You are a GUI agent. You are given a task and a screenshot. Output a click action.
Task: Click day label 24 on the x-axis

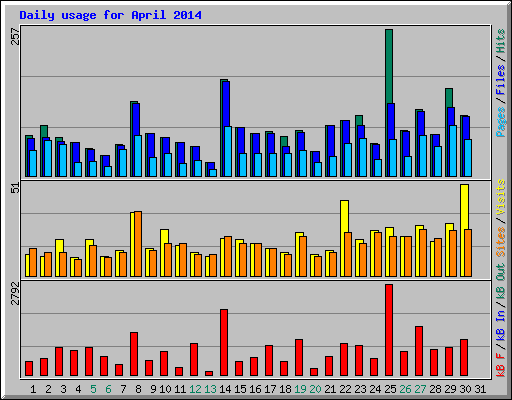pyautogui.click(x=375, y=389)
